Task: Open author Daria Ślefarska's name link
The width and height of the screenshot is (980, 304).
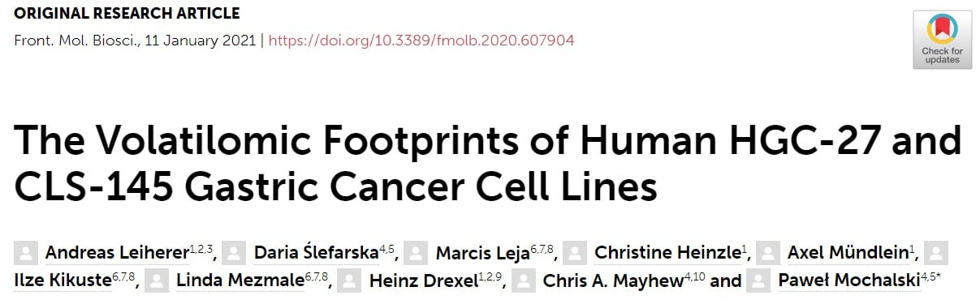Action: pos(317,253)
